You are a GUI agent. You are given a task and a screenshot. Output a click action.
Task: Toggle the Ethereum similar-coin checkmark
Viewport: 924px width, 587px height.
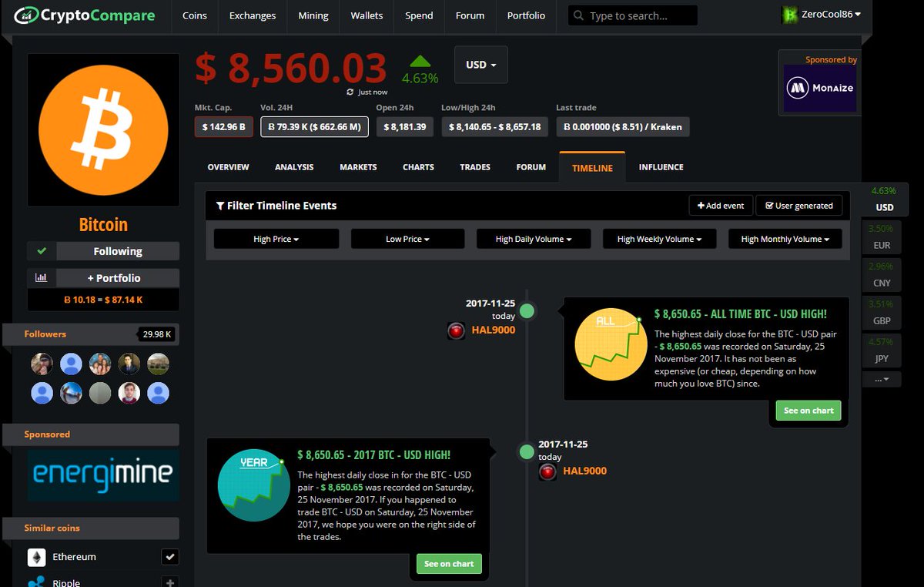coord(169,557)
